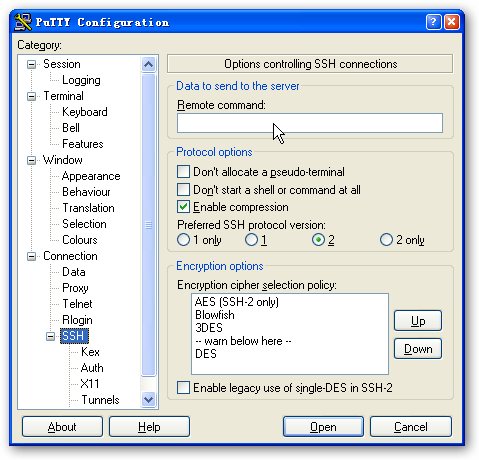Open the Logging category
Image resolution: width=479 pixels, height=460 pixels.
pyautogui.click(x=81, y=80)
